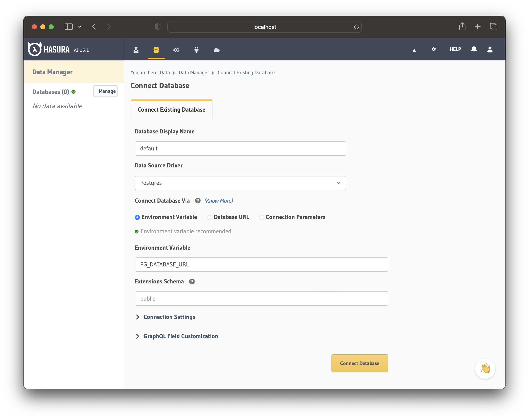529x420 pixels.
Task: Click the settings gear in header
Action: [433, 49]
